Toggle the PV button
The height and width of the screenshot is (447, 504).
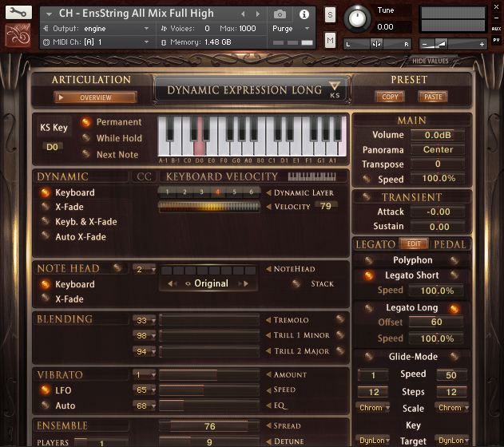click(496, 40)
